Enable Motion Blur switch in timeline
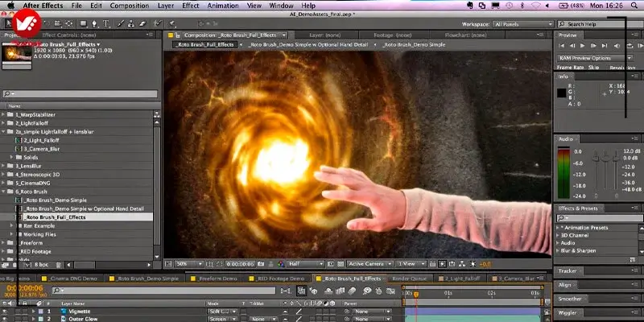 [x=352, y=291]
